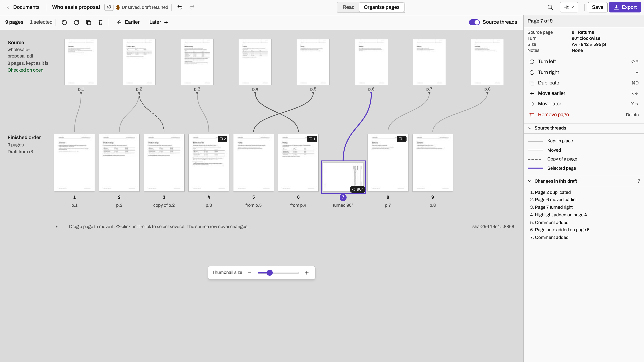Screen dimensions: 644x362
Task: Click change entry 'Page 2 duplicated'
Action: pos(552,192)
